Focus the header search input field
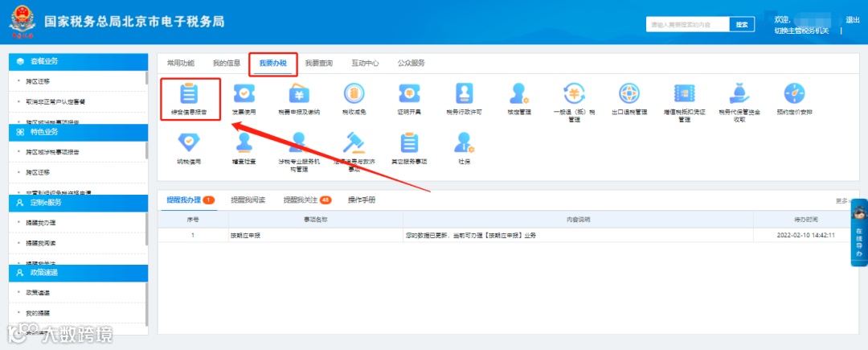Viewport: 868px width, 350px height. [687, 24]
